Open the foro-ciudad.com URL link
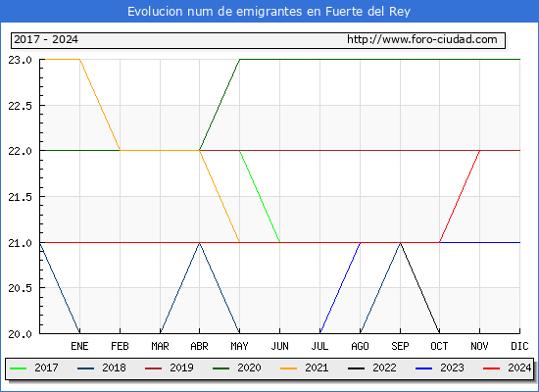This screenshot has width=539, height=392. pos(422,39)
